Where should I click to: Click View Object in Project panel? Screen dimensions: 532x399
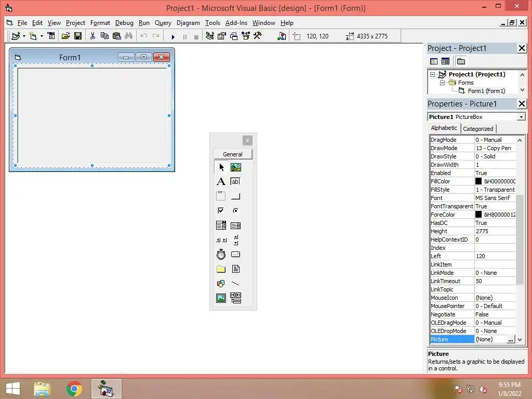[x=445, y=61]
